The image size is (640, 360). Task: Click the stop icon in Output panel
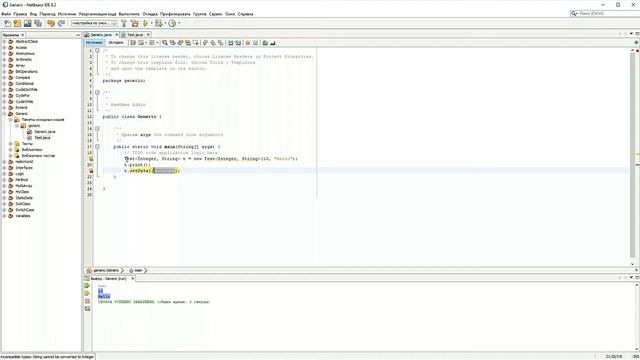(87, 301)
